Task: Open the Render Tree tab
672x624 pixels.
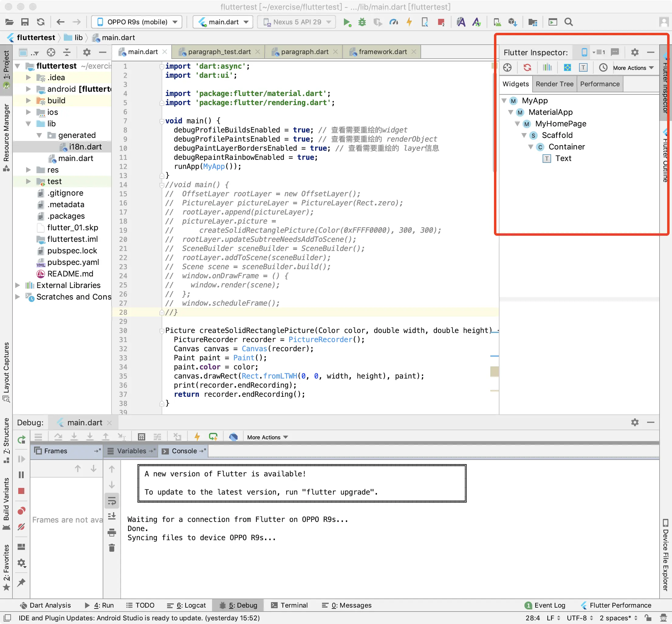Action: pos(554,84)
